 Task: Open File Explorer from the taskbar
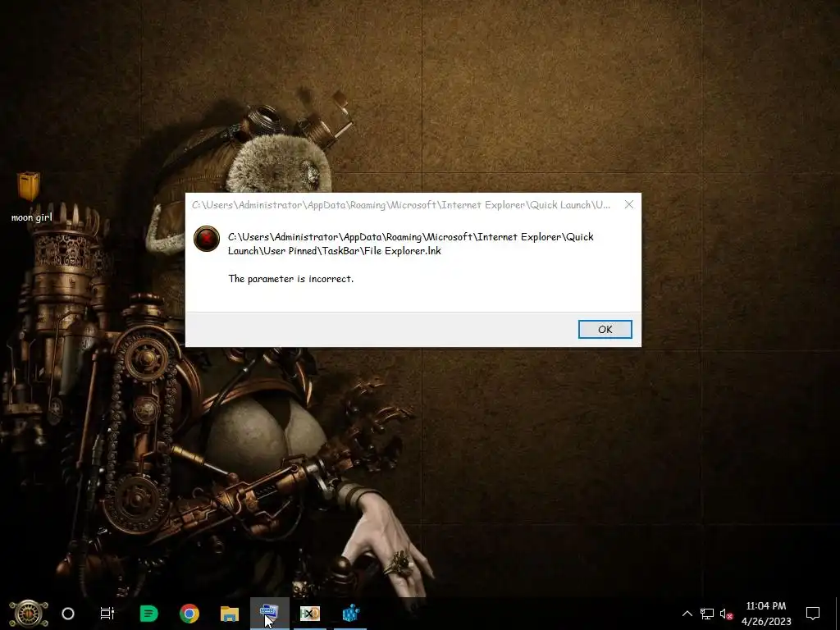(230, 614)
